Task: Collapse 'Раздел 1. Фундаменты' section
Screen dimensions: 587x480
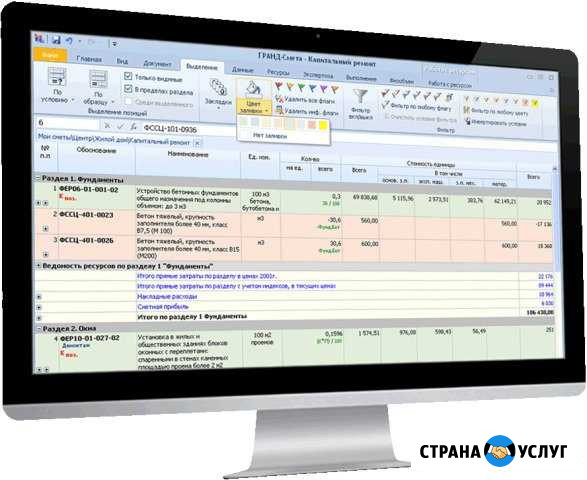Action: (38, 179)
